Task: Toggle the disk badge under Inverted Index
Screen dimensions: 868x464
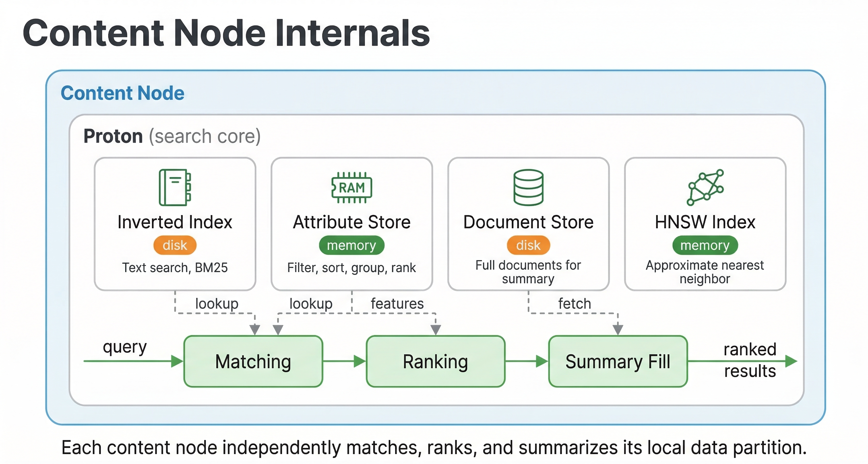Action: coord(174,245)
